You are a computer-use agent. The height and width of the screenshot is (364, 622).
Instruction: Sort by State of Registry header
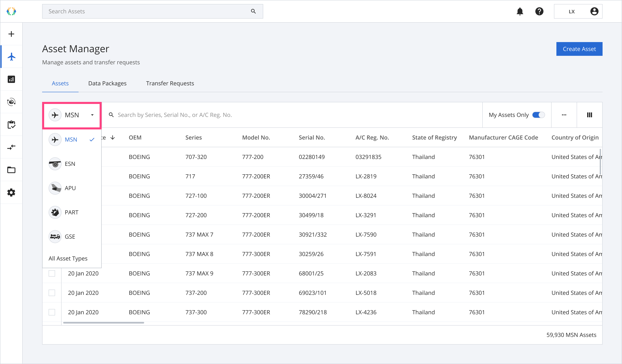click(x=435, y=138)
